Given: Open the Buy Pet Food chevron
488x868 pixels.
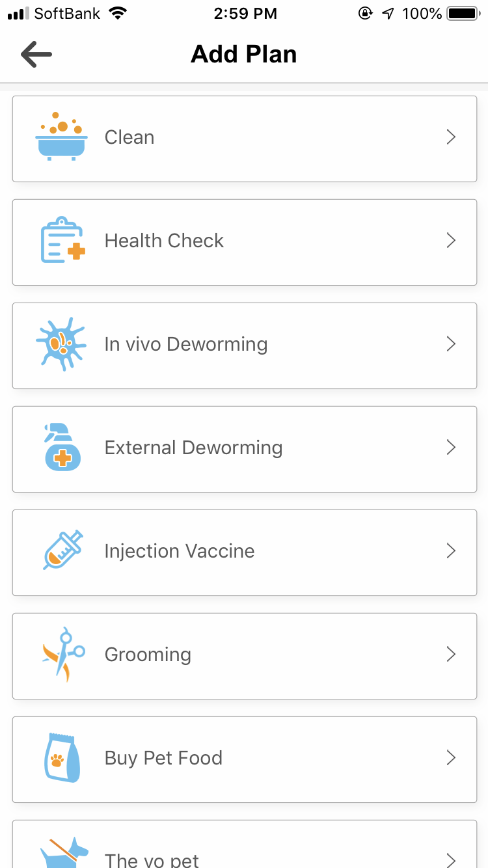Looking at the screenshot, I should [451, 758].
